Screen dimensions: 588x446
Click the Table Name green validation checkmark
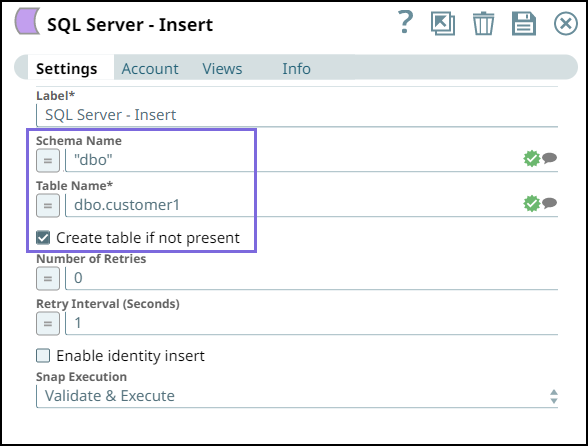[532, 204]
